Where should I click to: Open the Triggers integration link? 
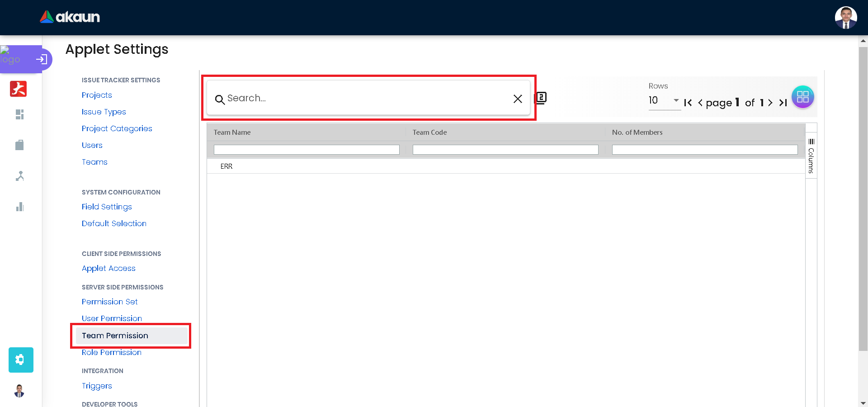coord(97,386)
